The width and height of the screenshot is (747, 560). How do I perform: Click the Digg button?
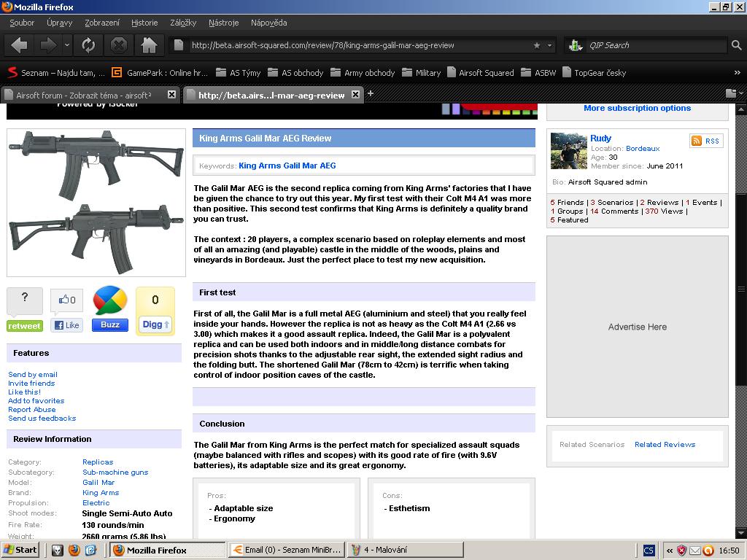click(155, 324)
